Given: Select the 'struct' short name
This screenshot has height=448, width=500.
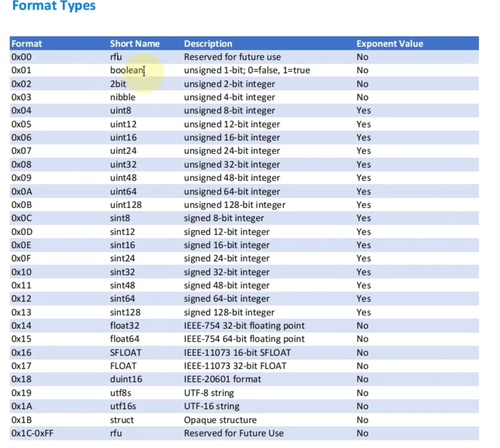Looking at the screenshot, I should (x=122, y=420).
